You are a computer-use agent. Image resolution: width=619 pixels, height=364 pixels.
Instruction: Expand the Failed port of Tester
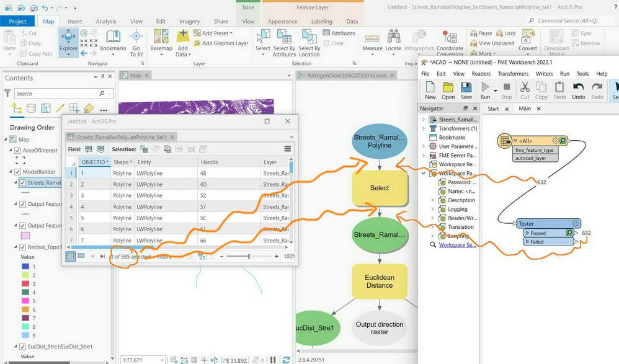click(x=527, y=242)
